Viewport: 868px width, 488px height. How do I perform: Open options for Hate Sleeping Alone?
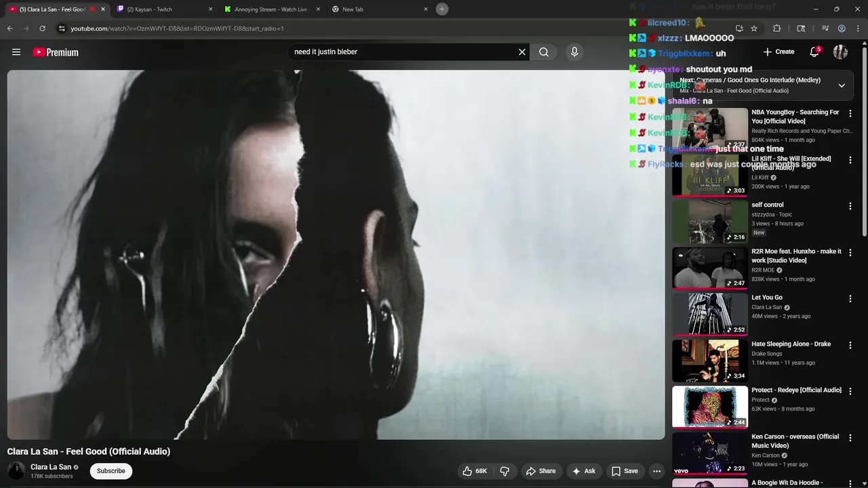pos(850,346)
